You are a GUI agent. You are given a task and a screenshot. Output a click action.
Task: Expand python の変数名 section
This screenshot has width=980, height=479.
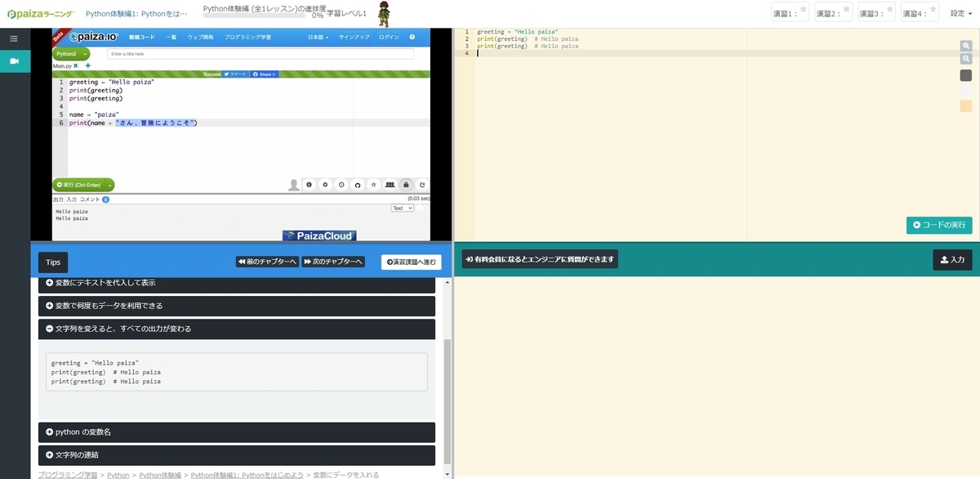pos(237,432)
